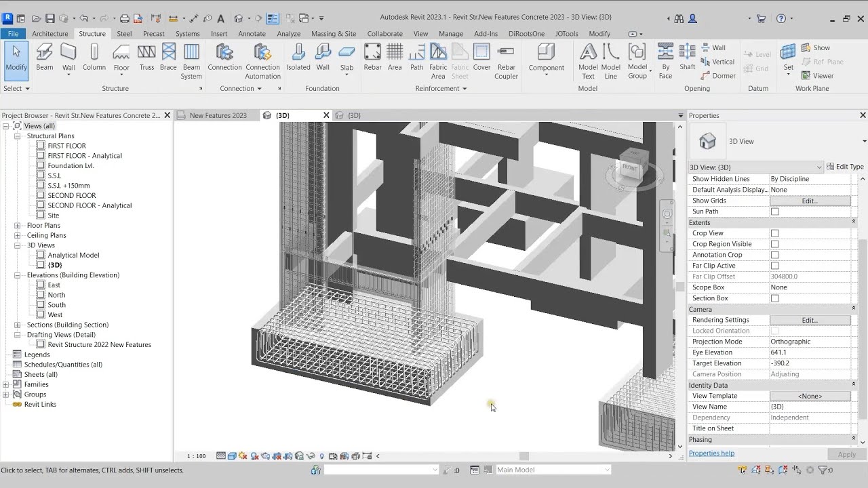Expand Sections (Building Section) node
Viewport: 868px width, 488px height.
click(18, 325)
